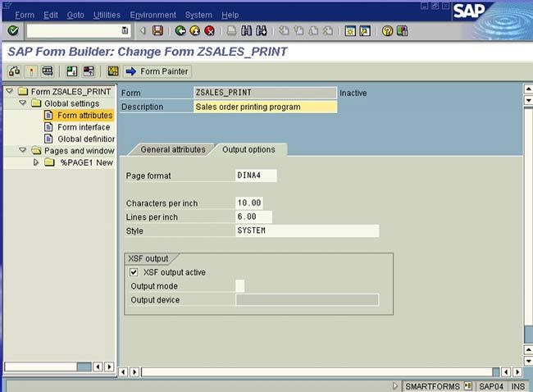
Task: Go to previous page icon
Action: point(298,31)
